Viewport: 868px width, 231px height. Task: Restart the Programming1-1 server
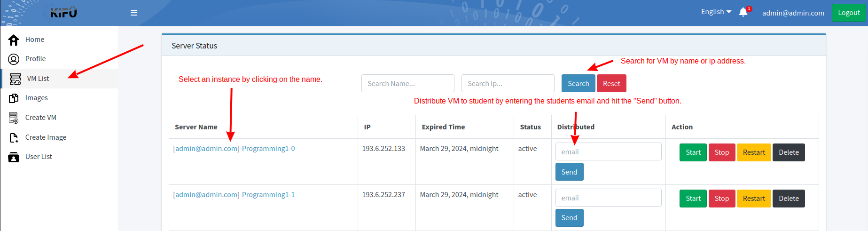tap(753, 199)
